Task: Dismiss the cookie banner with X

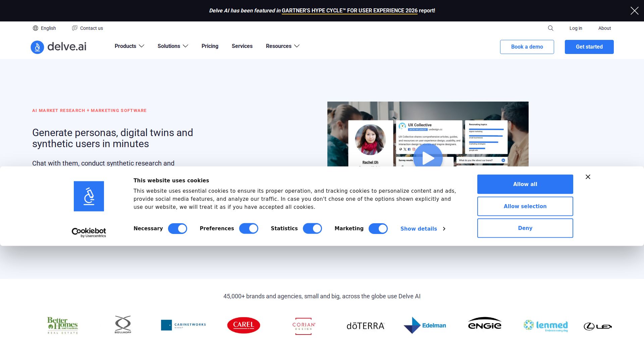Action: pos(588,177)
